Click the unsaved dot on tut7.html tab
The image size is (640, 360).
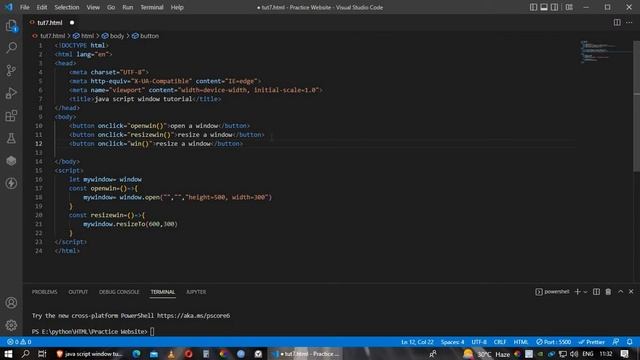(x=72, y=22)
